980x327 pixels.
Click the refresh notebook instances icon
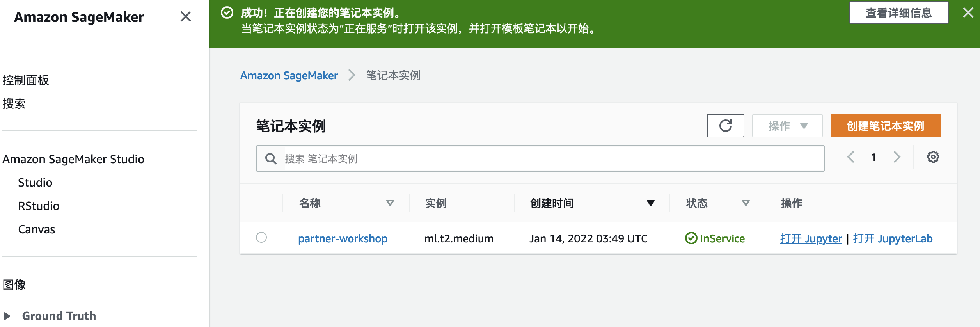[725, 126]
